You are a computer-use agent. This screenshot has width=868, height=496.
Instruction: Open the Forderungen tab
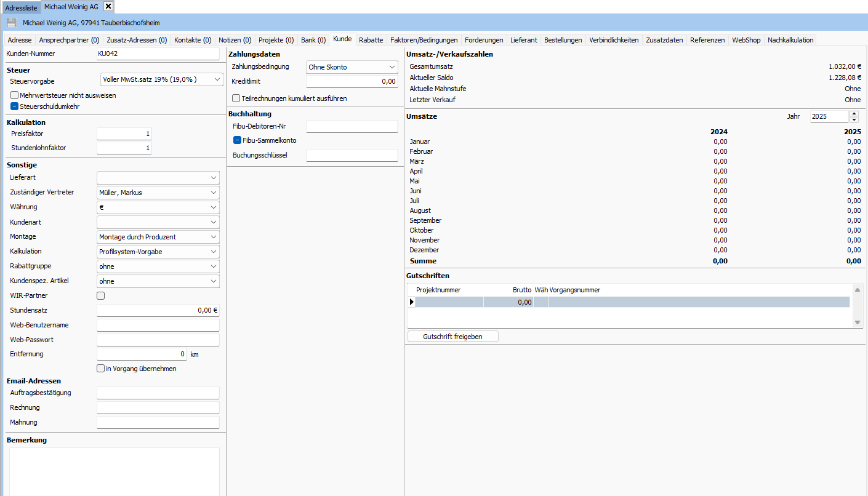click(484, 39)
